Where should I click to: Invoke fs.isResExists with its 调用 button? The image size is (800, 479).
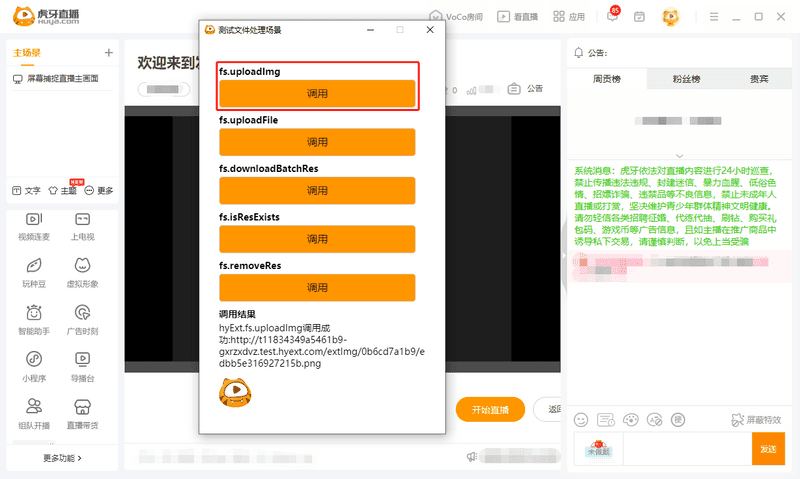coord(317,239)
